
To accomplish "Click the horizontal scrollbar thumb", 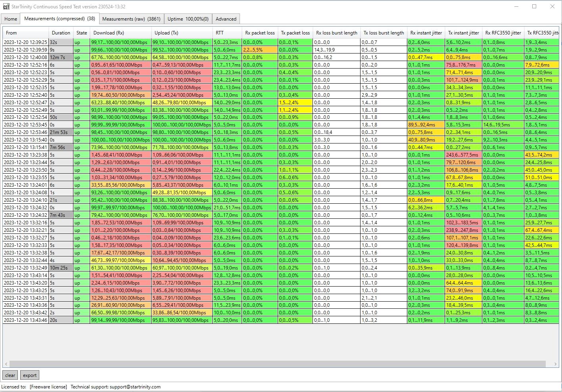I will [x=277, y=364].
